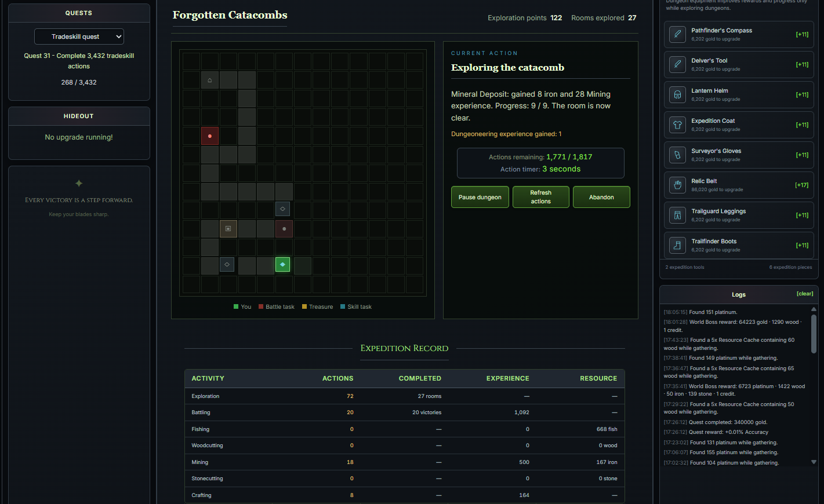Click the treasure room on the dungeon map
This screenshot has height=504, width=824.
click(x=228, y=229)
